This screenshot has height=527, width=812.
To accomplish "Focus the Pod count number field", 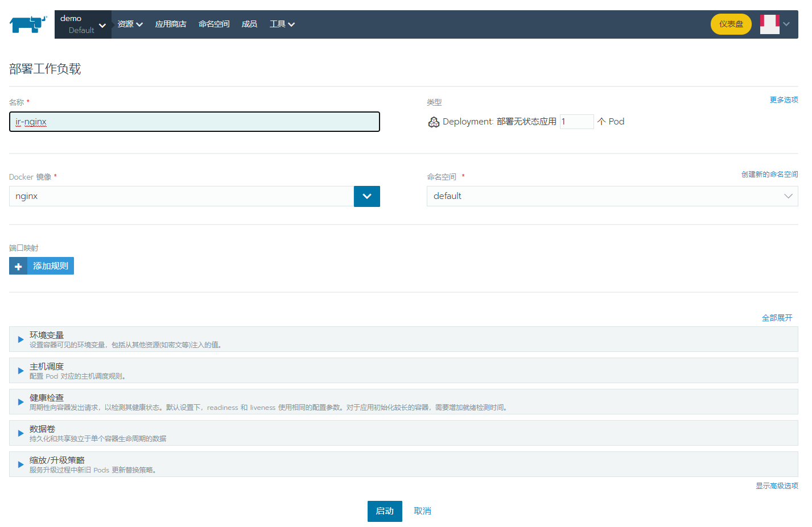I will pyautogui.click(x=576, y=122).
